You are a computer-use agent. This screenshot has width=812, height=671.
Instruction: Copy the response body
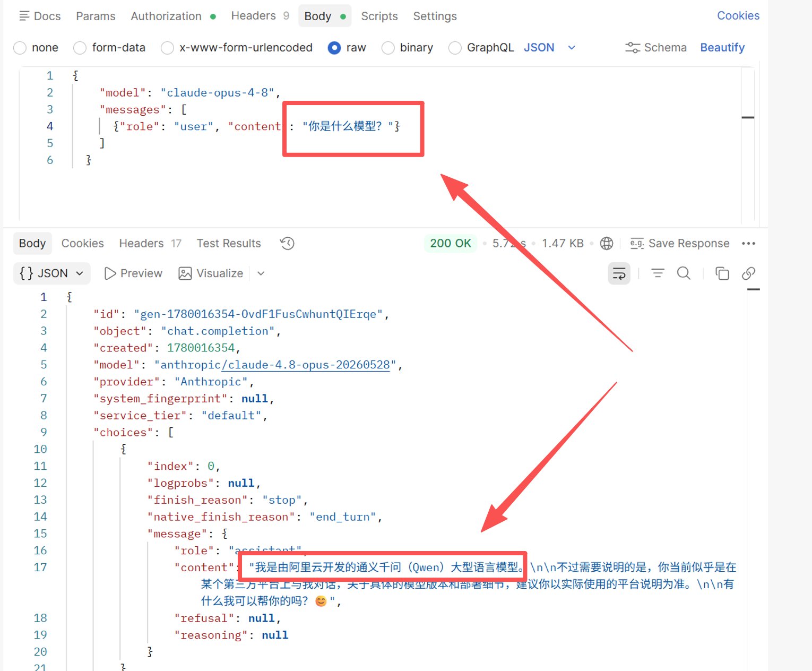coord(722,273)
